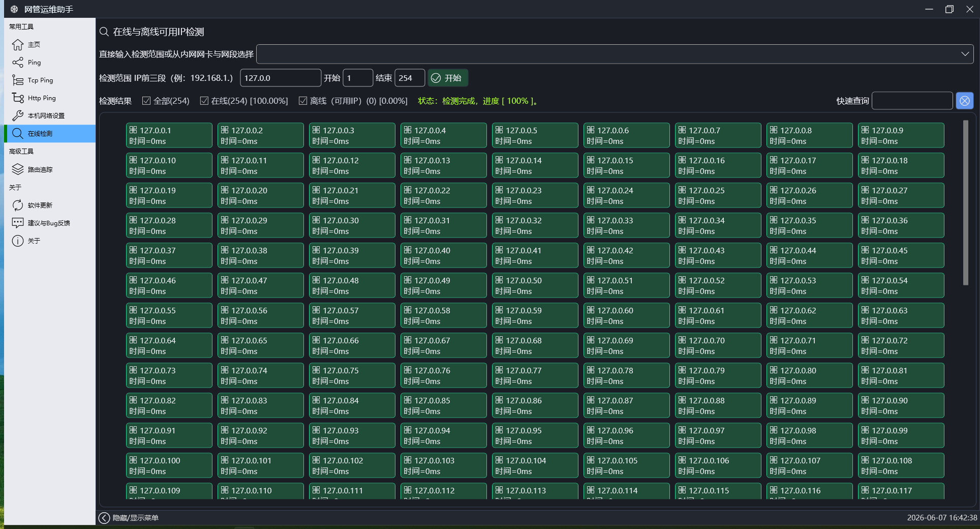Click the end number field 254
Image resolution: width=980 pixels, height=529 pixels.
point(410,78)
